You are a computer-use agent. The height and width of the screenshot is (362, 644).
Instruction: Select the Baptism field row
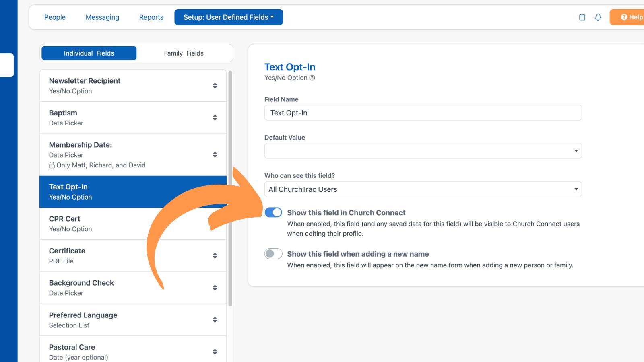click(133, 118)
